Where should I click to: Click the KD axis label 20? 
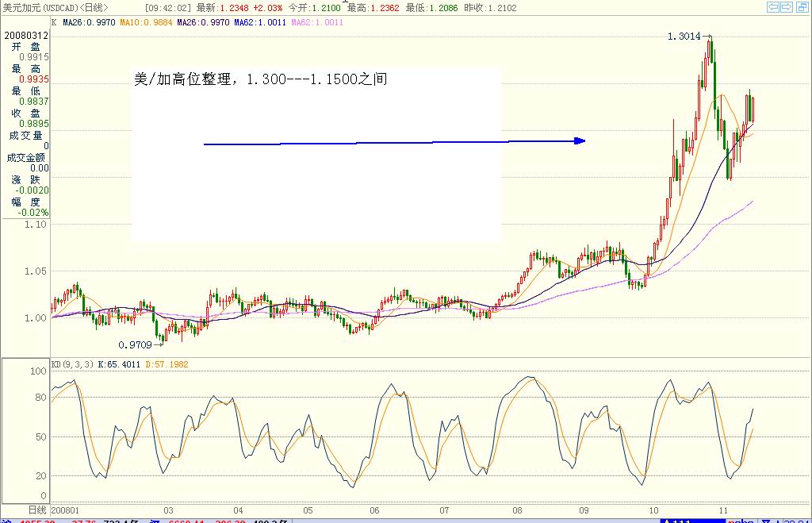point(41,476)
